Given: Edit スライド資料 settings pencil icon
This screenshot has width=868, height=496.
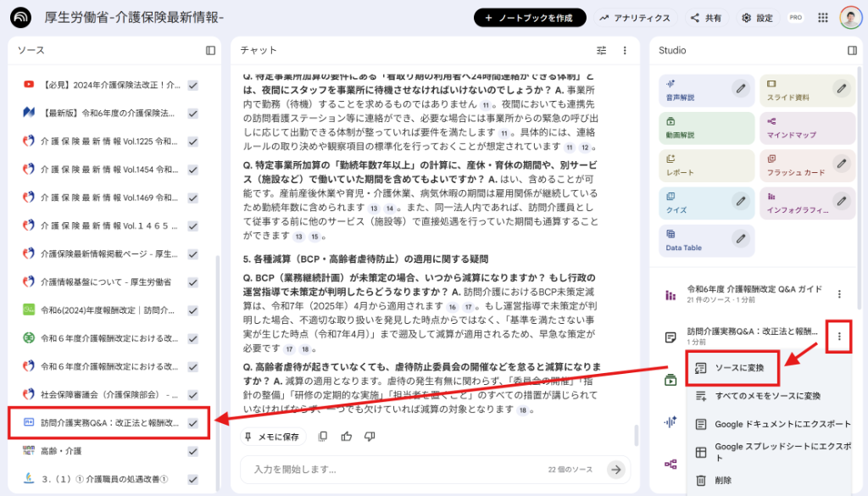Looking at the screenshot, I should click(x=842, y=88).
